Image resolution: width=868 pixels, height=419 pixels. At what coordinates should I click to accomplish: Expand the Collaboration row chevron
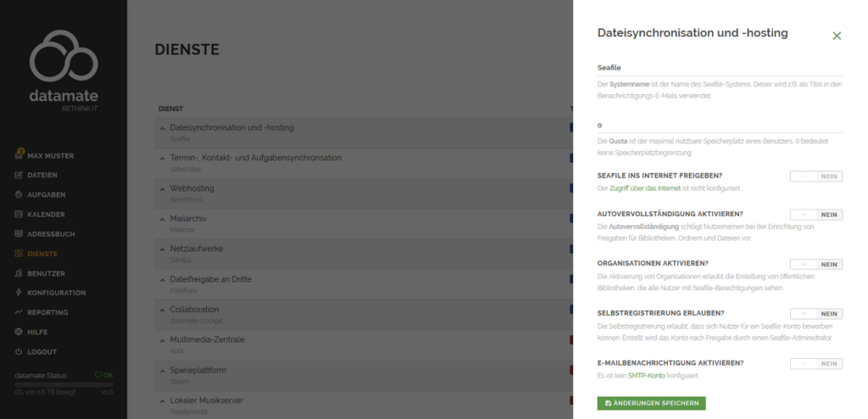click(x=162, y=310)
